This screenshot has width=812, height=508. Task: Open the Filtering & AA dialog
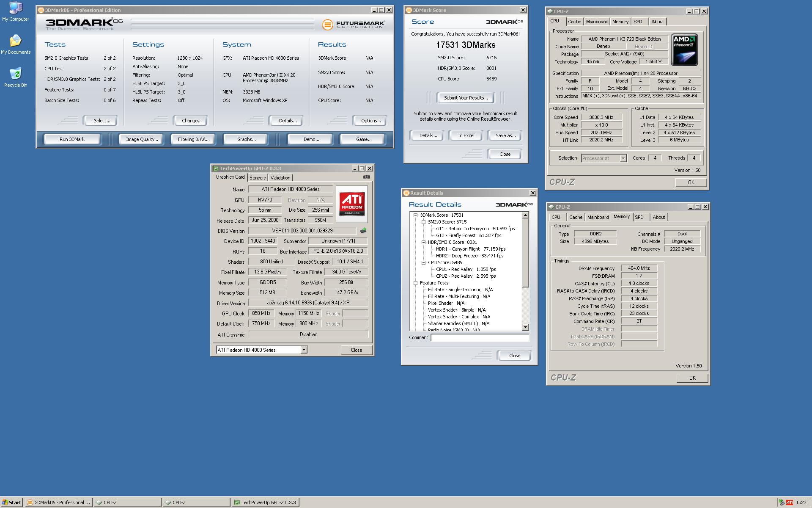[193, 139]
